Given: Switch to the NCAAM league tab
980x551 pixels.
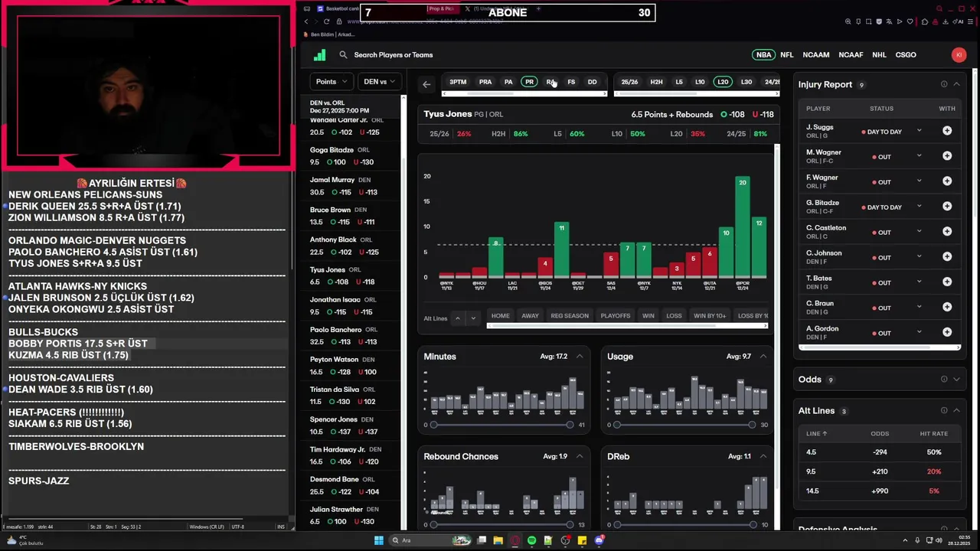Looking at the screenshot, I should tap(816, 55).
